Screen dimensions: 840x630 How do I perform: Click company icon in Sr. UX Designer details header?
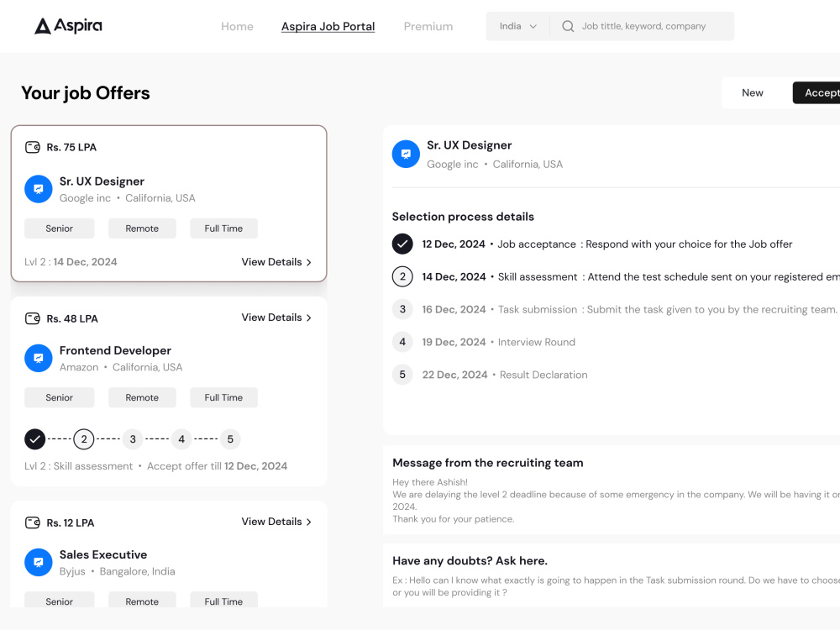tap(406, 155)
